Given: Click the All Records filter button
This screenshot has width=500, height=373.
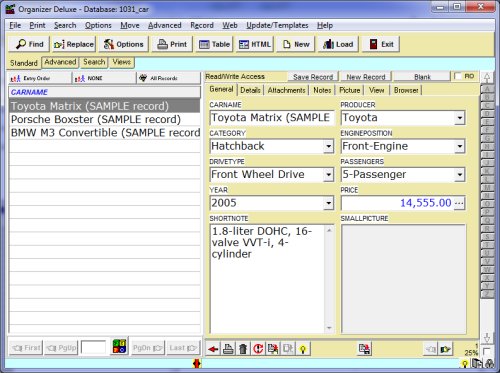Looking at the screenshot, I should tap(169, 78).
